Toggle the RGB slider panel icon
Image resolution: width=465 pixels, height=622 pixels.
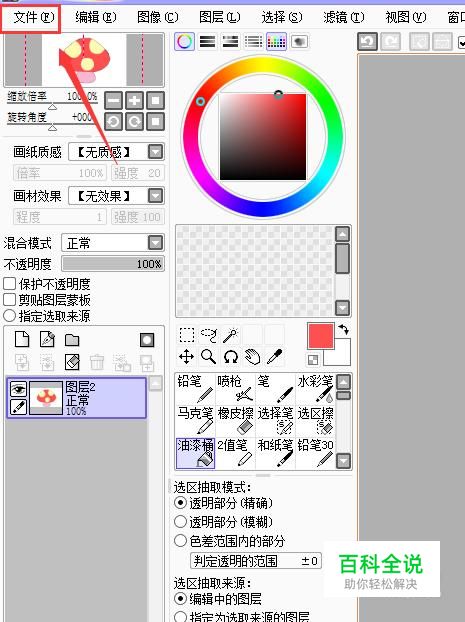208,42
